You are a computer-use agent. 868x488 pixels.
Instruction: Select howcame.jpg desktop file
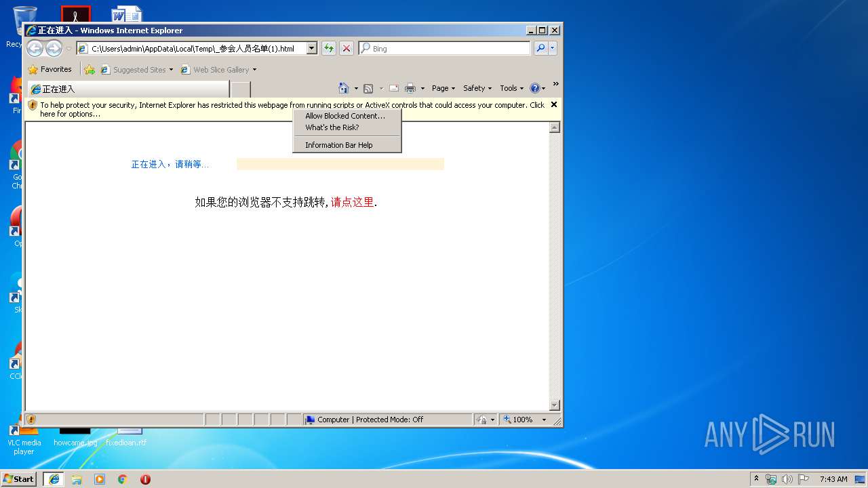coord(75,437)
